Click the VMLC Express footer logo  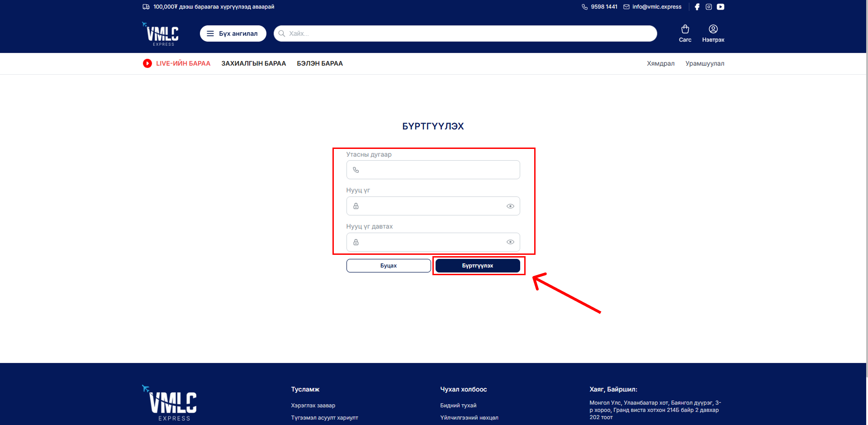(x=170, y=403)
